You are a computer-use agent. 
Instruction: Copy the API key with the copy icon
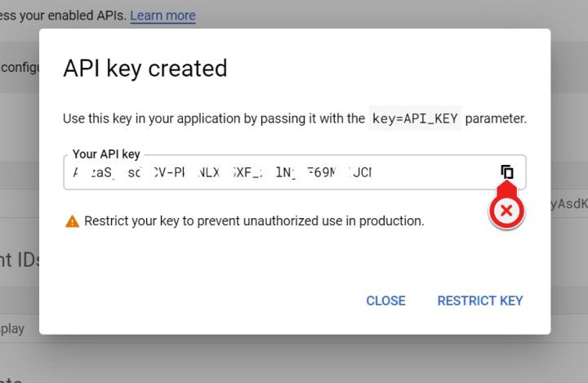point(507,171)
